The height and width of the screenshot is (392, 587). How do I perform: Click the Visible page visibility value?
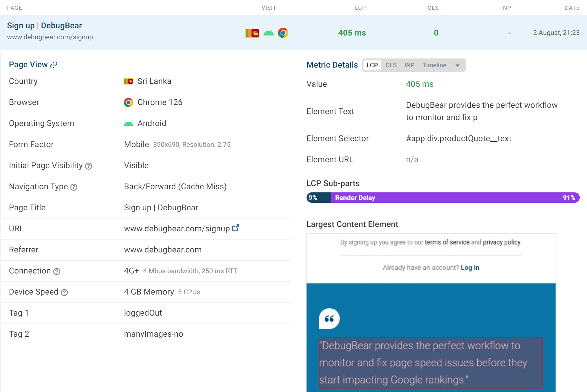coord(136,165)
